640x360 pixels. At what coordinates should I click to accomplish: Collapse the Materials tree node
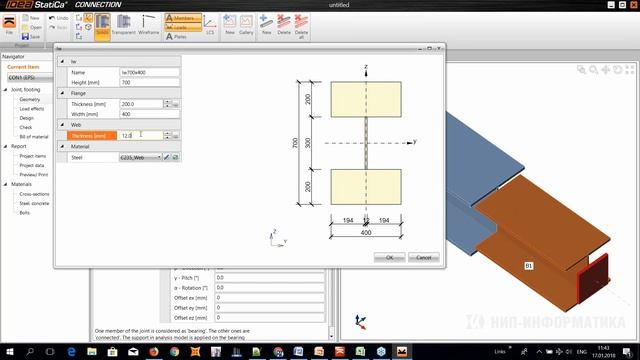(6, 184)
